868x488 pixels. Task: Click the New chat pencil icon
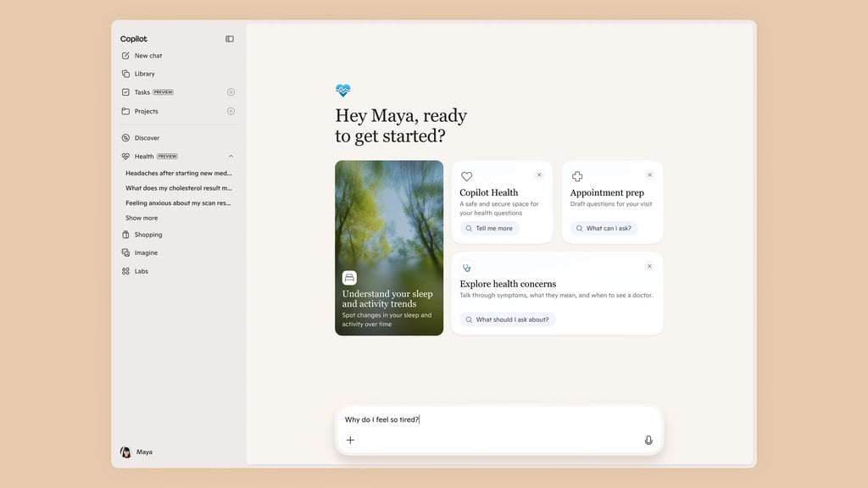(125, 56)
